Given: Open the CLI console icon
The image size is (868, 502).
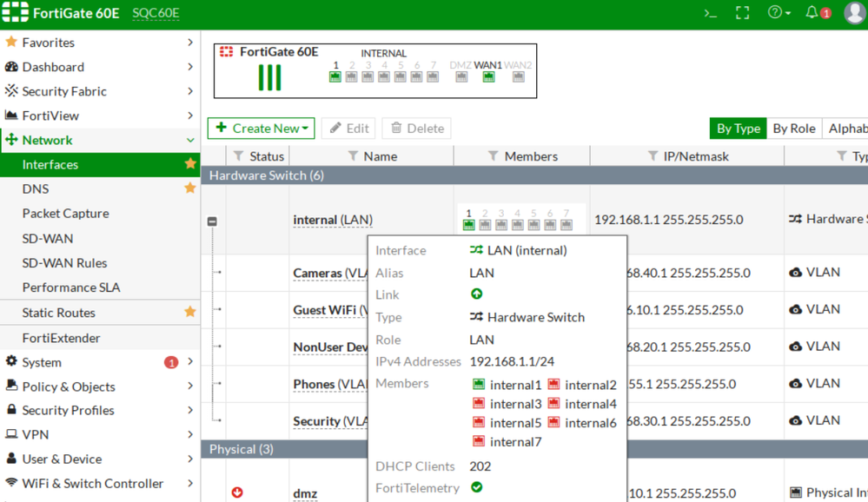Looking at the screenshot, I should click(710, 13).
